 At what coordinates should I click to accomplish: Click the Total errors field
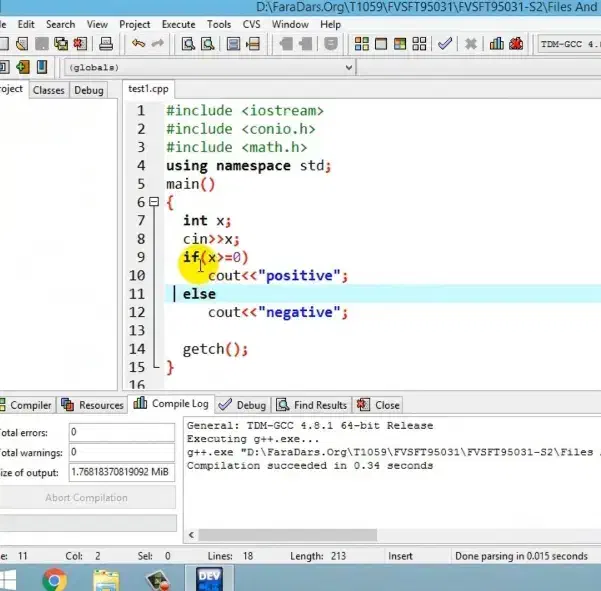click(122, 432)
